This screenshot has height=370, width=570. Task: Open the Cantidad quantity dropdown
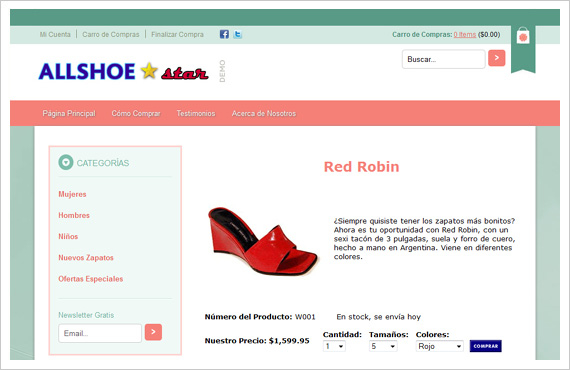coord(334,346)
